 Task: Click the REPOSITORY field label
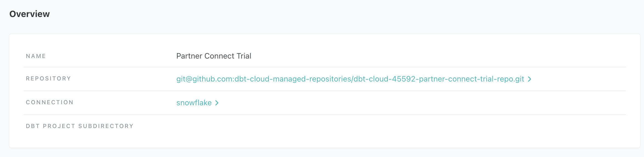point(48,79)
